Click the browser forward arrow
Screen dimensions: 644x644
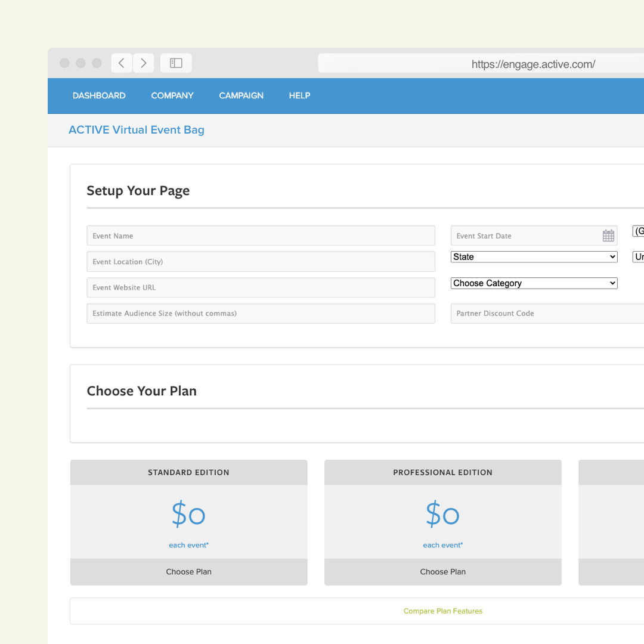pyautogui.click(x=143, y=63)
